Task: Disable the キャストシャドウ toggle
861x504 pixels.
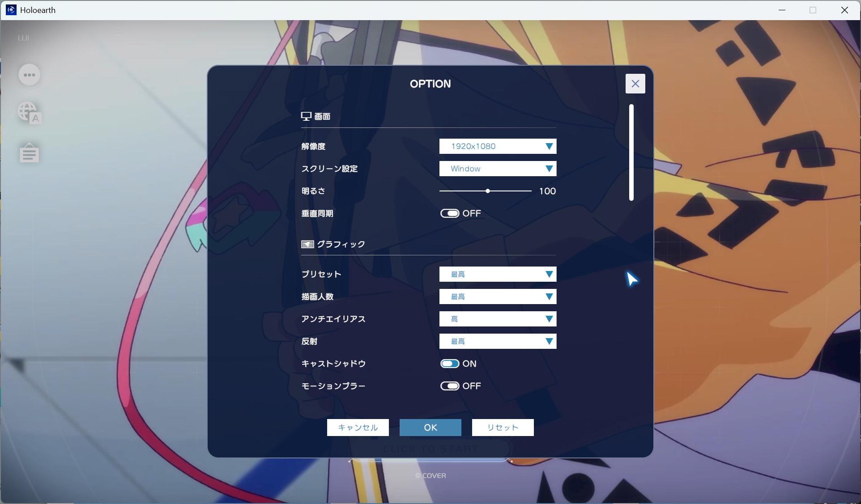Action: pos(450,364)
